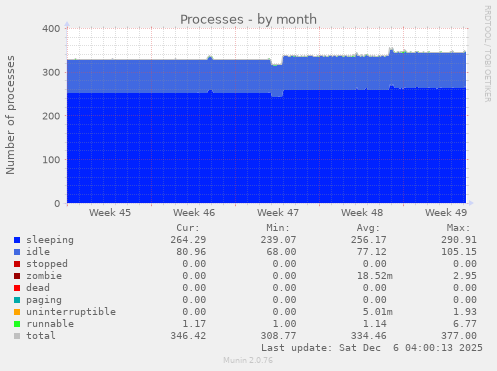Image resolution: width=497 pixels, height=371 pixels.
Task: Click the 100 y-axis value
Action: pos(51,160)
